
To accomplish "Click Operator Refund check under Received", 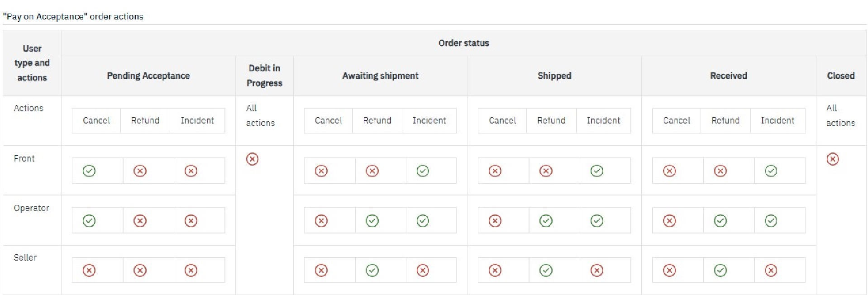I will pyautogui.click(x=720, y=220).
